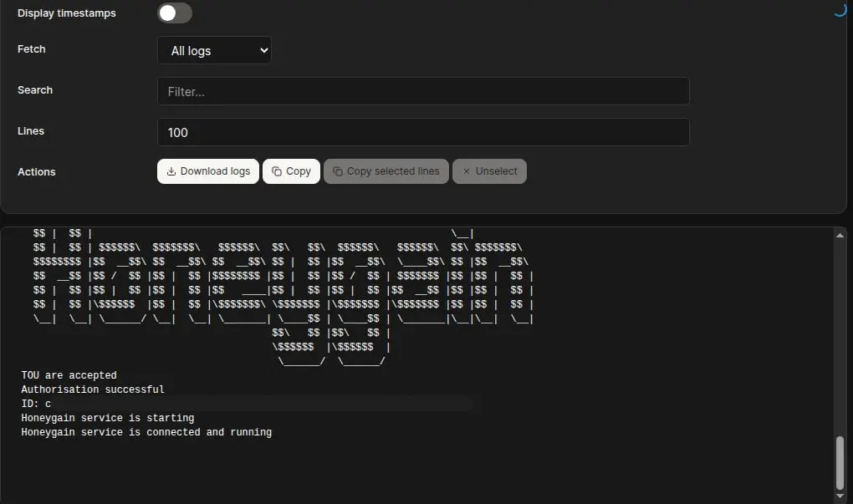This screenshot has width=853, height=504.
Task: Click the log viewer scrollbar thumb
Action: pyautogui.click(x=840, y=463)
